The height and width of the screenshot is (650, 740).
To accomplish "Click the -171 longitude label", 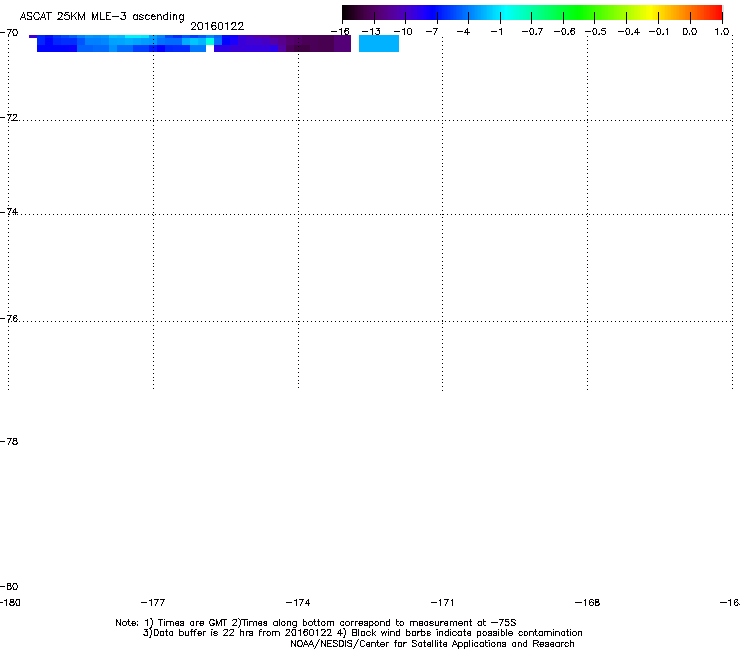I will pyautogui.click(x=443, y=602).
